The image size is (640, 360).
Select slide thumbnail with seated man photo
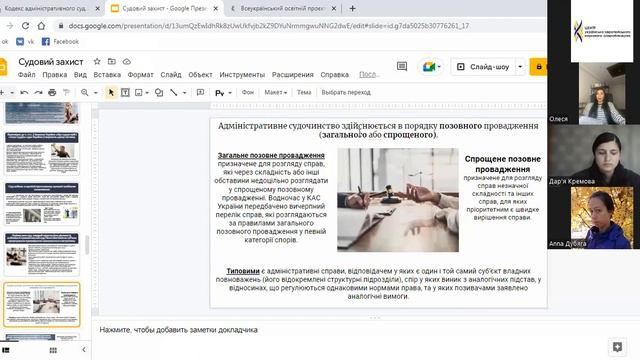tap(42, 153)
